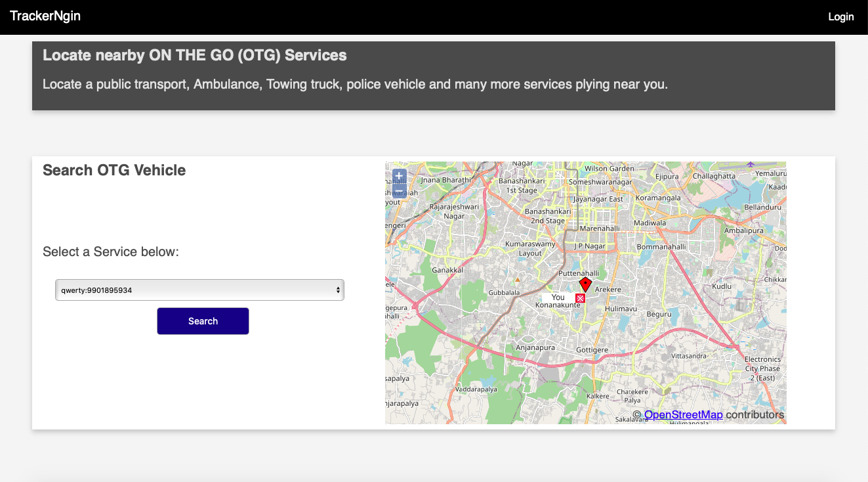Click the 'Vittasandra' map label
The height and width of the screenshot is (482, 868).
689,355
